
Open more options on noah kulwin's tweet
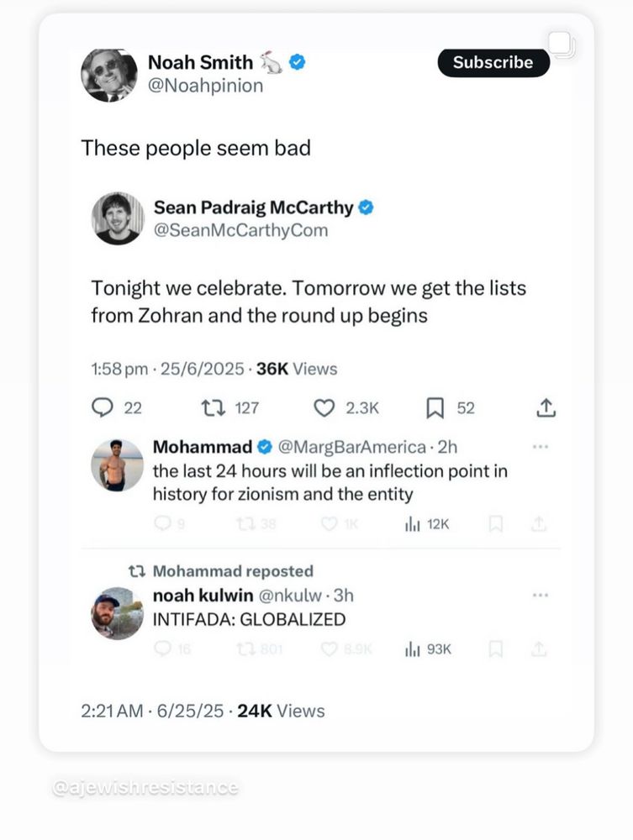(x=541, y=595)
